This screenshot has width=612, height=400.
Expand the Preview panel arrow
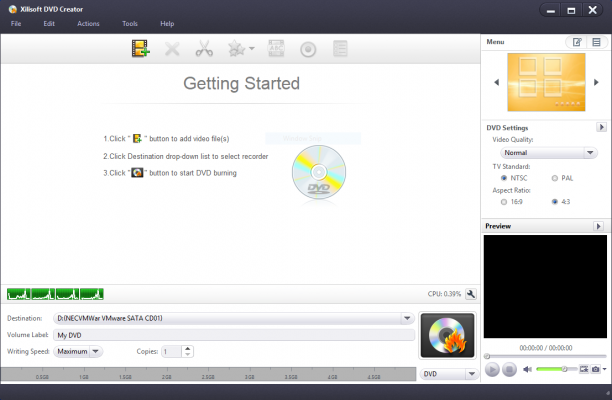(x=598, y=226)
